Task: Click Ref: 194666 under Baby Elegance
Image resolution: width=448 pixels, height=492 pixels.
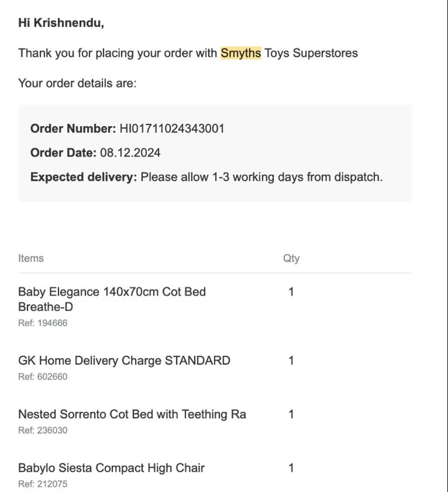Action: pyautogui.click(x=43, y=323)
